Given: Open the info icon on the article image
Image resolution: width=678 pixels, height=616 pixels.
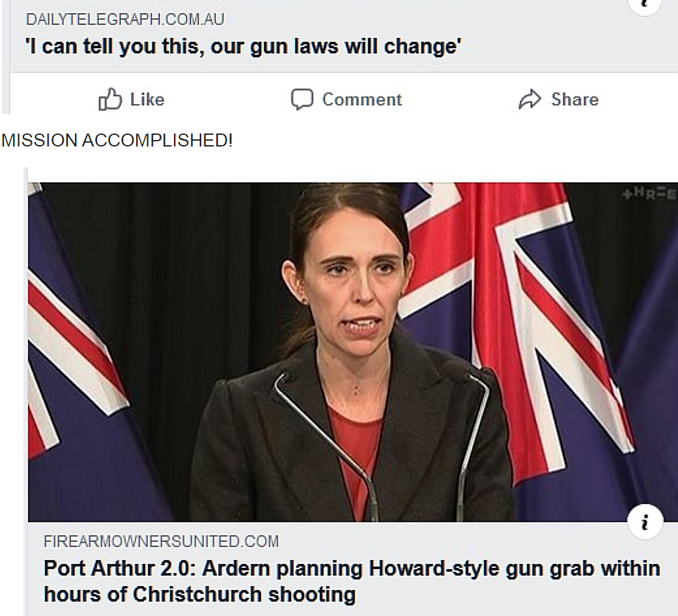Looking at the screenshot, I should tap(645, 522).
